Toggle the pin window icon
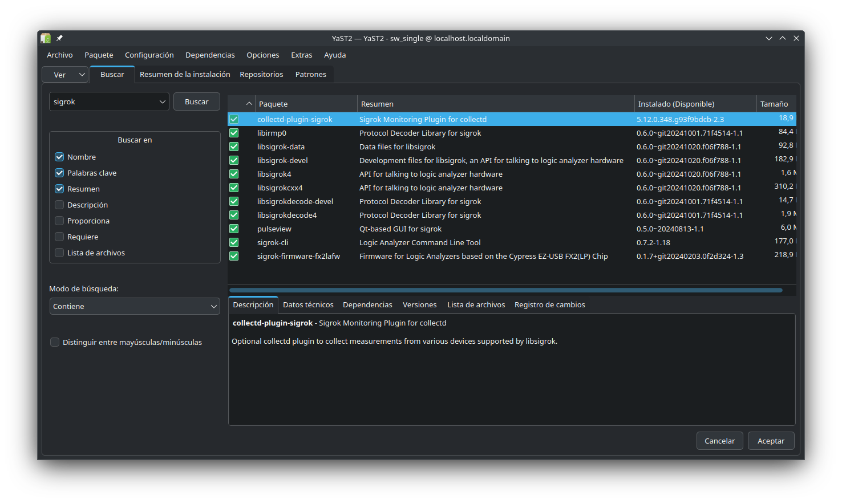Image resolution: width=842 pixels, height=504 pixels. pos(59,38)
